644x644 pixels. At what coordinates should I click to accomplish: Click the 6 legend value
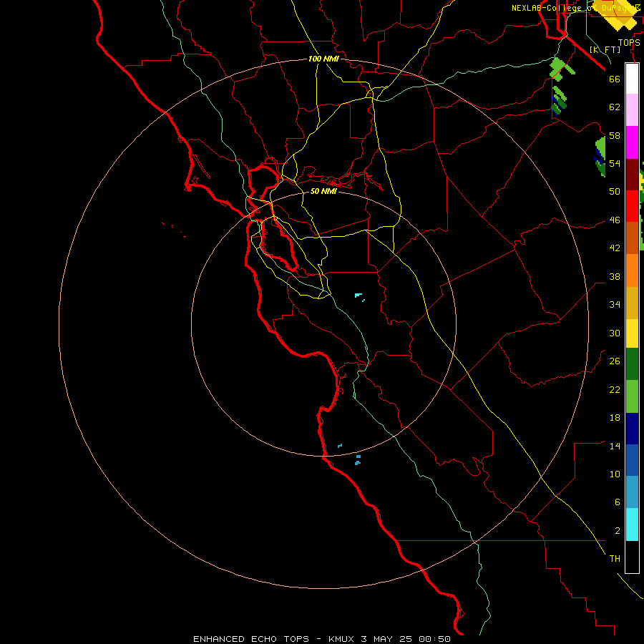(617, 502)
